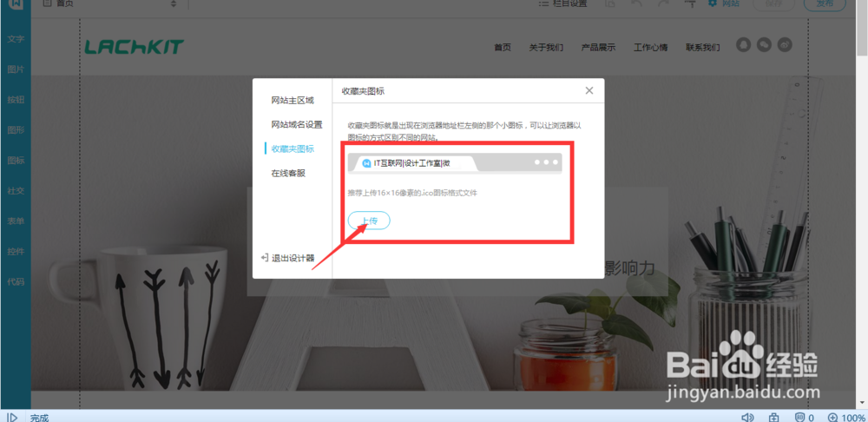868x422 pixels.
Task: Open 栏目设置 column settings
Action: tap(562, 3)
